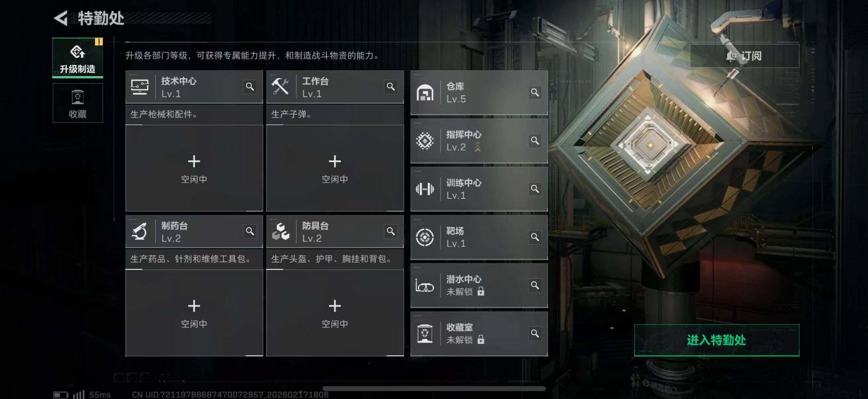Viewport: 868px width, 399px height.
Task: Start crafting in idle 制药台 slot
Action: [194, 312]
